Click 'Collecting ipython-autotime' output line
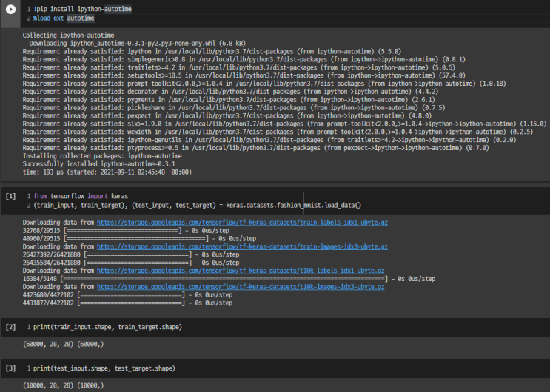The height and width of the screenshot is (392, 550). point(68,35)
